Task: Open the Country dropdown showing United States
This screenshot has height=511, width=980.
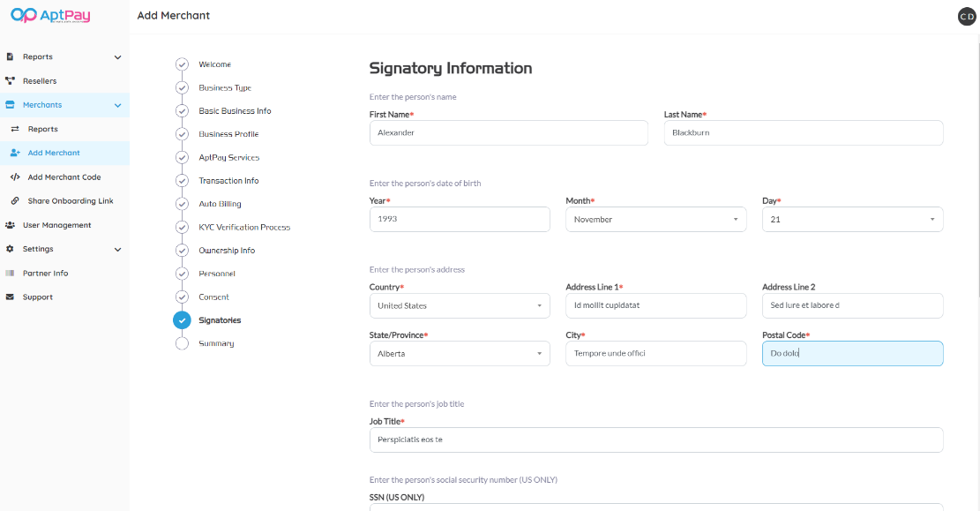Action: pyautogui.click(x=459, y=306)
